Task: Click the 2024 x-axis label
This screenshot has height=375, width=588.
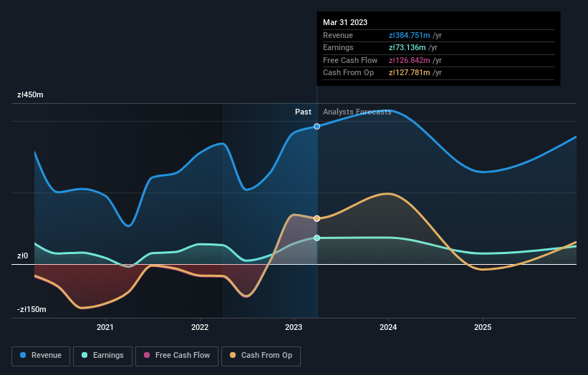Action: point(388,327)
